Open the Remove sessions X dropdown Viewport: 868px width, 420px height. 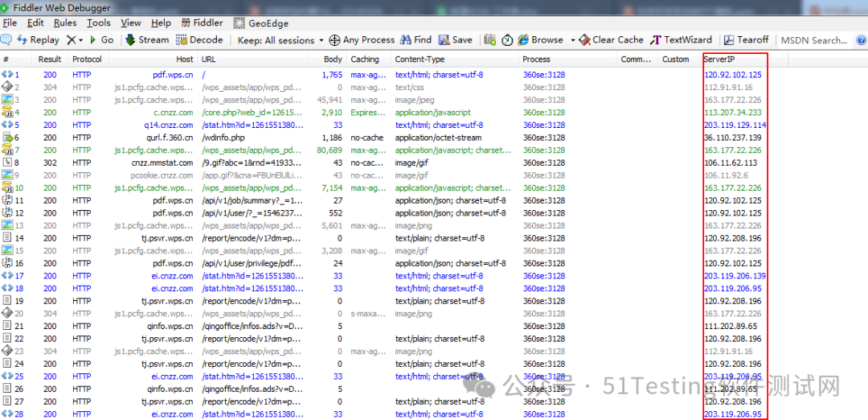click(x=75, y=40)
